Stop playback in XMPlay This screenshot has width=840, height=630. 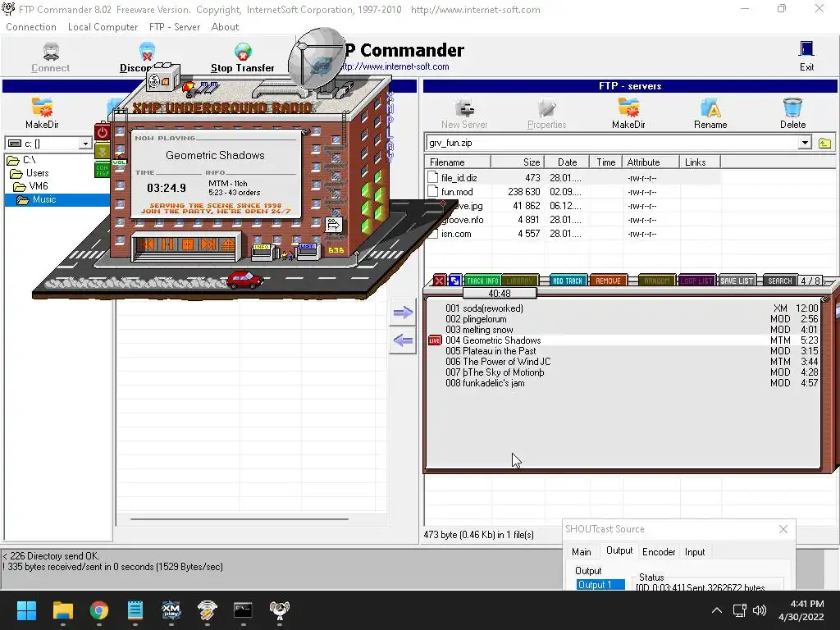[x=188, y=244]
